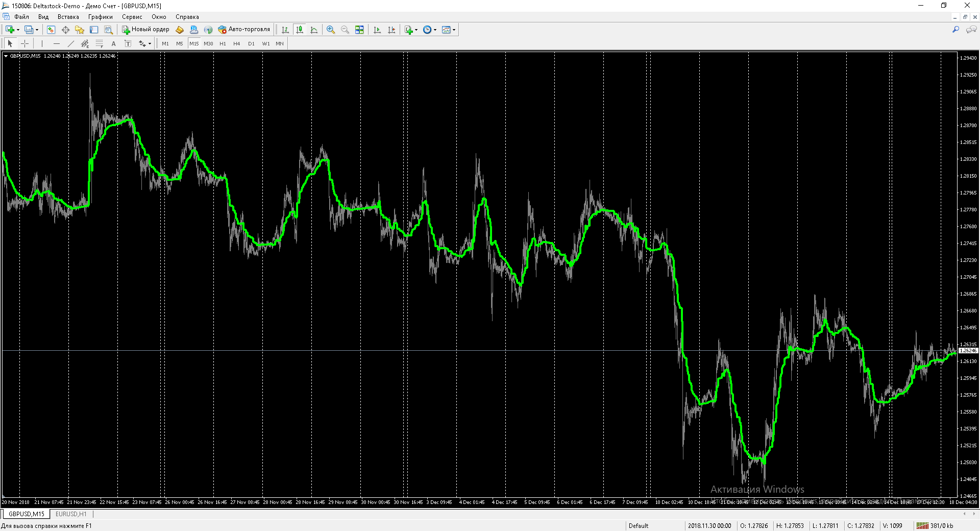Open the Сервис menu
Screen dimensions: 980x531
(x=132, y=17)
